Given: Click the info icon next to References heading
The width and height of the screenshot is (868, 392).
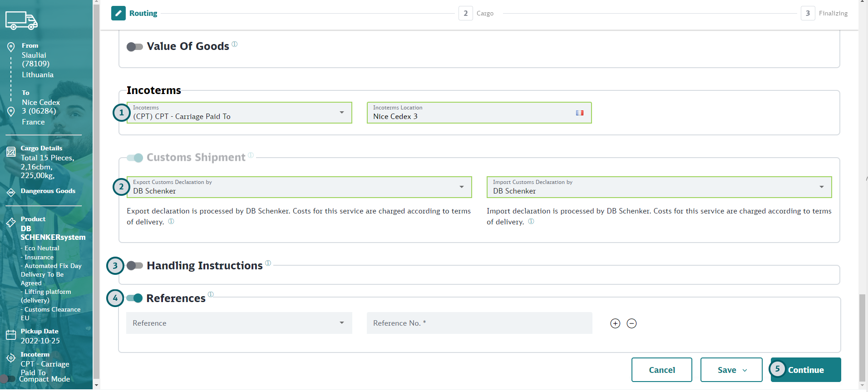Looking at the screenshot, I should (x=211, y=294).
